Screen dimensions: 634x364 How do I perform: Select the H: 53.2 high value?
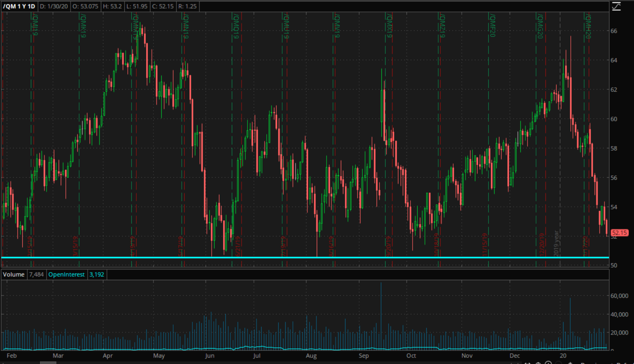[112, 6]
